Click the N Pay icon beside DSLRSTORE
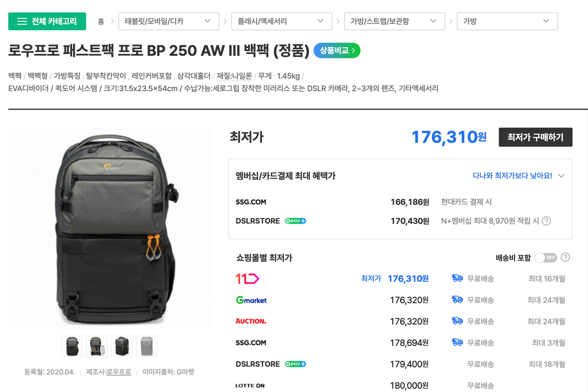This screenshot has width=588, height=392. (x=294, y=364)
